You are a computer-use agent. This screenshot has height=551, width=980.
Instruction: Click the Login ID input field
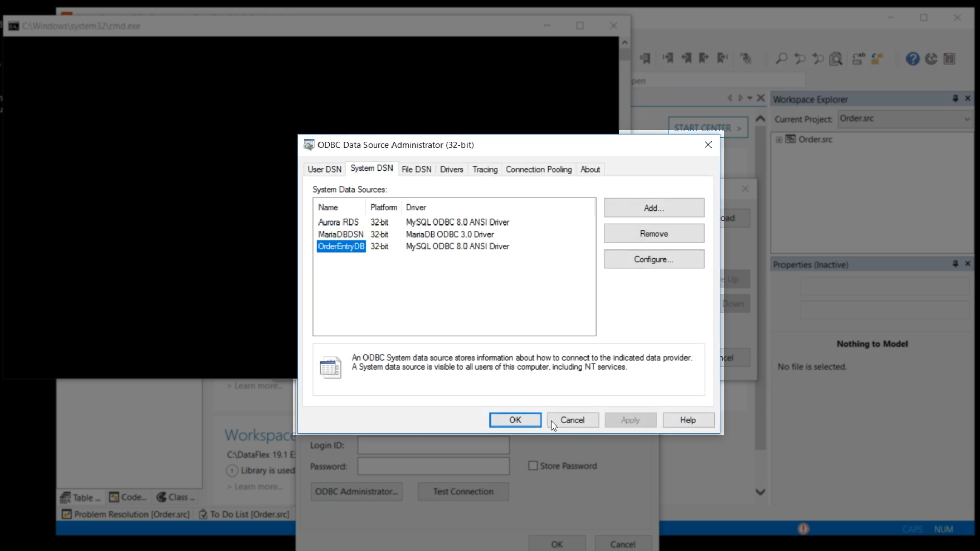(x=433, y=445)
